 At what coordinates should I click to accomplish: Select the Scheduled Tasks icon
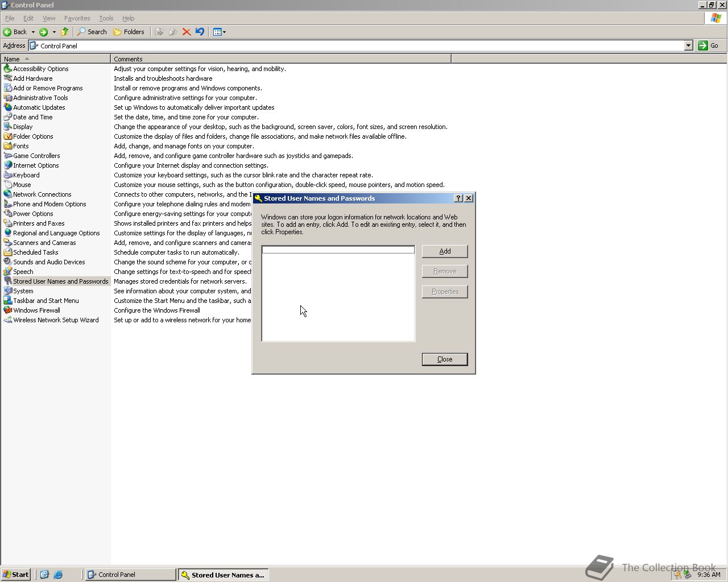click(7, 252)
